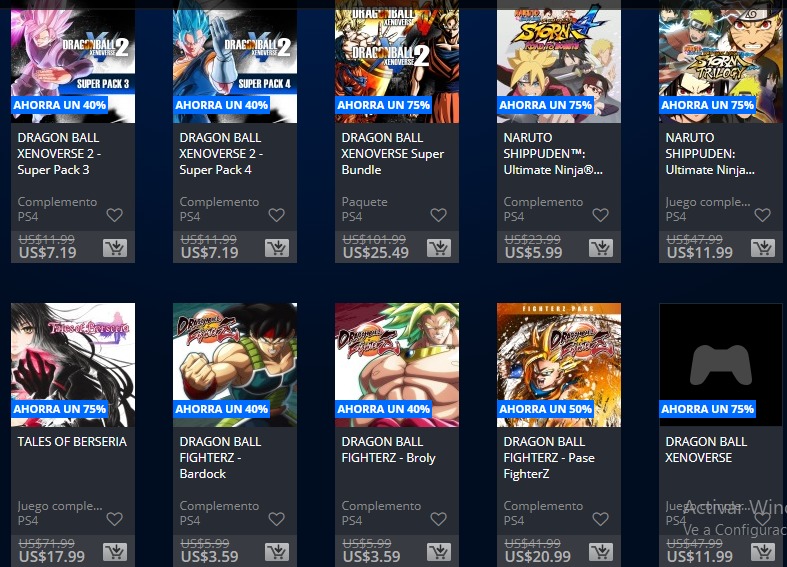Open DRAGON BALL FIGHTERZ - Broly title link
787x567 pixels.
[x=388, y=450]
